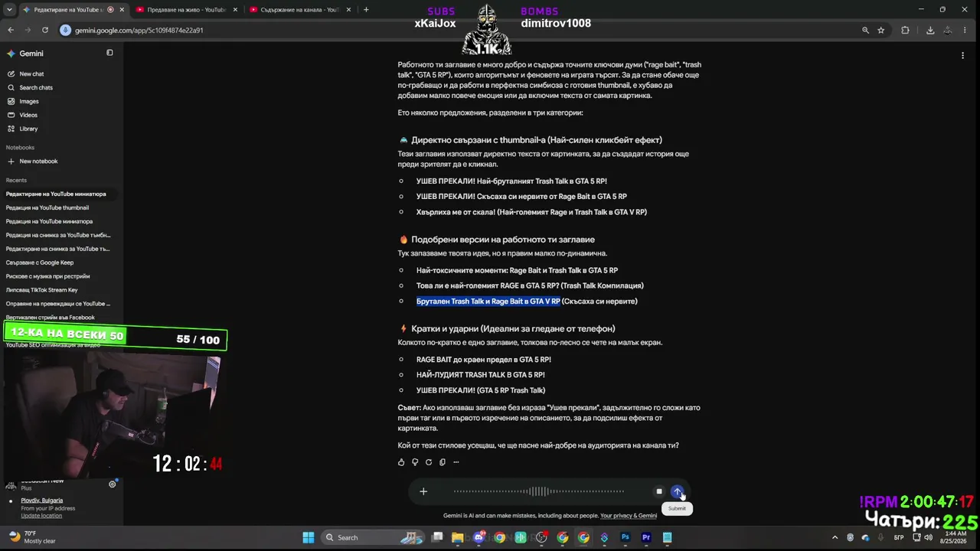980x551 pixels.
Task: Click the title 'RAGE BAIT до краен предел в GTA 5 RP!'
Action: click(x=484, y=360)
